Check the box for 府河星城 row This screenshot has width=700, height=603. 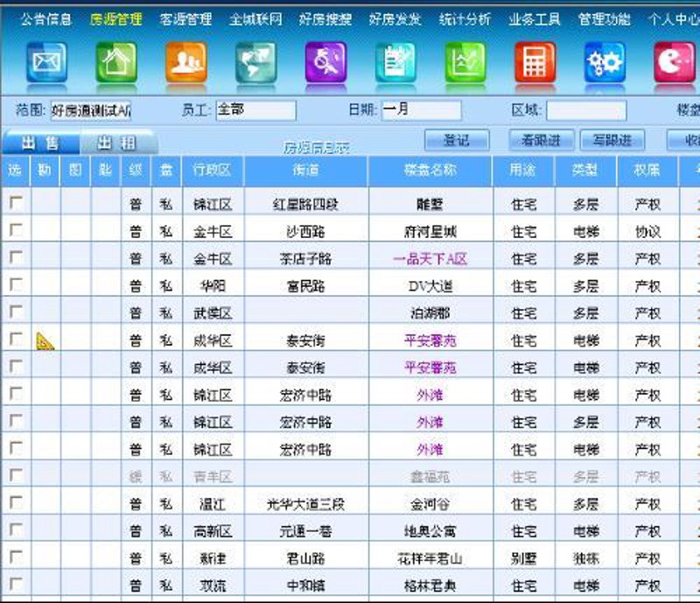pyautogui.click(x=16, y=229)
